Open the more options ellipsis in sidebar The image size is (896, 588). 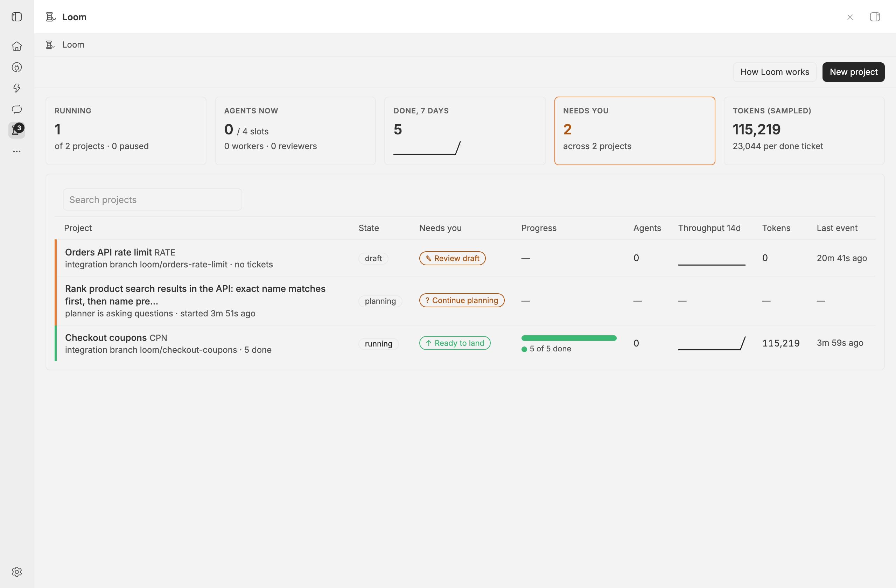tap(16, 151)
